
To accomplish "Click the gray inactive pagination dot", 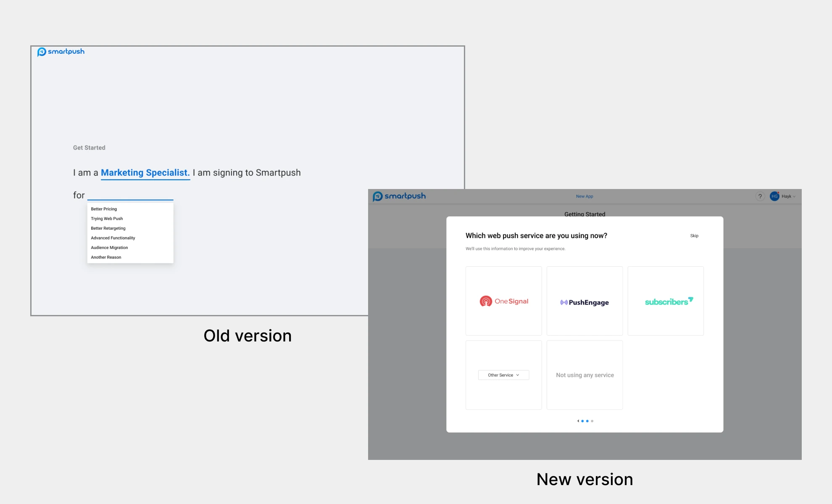I will click(592, 421).
